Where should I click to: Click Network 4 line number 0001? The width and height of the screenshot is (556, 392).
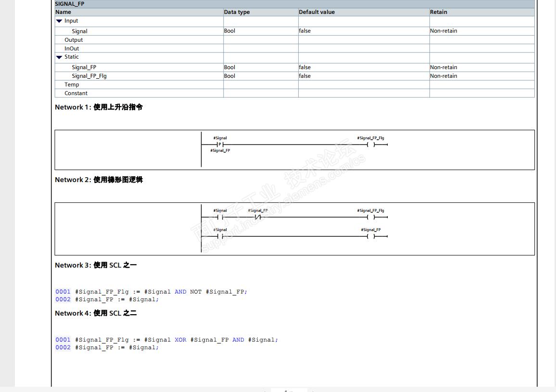point(63,340)
